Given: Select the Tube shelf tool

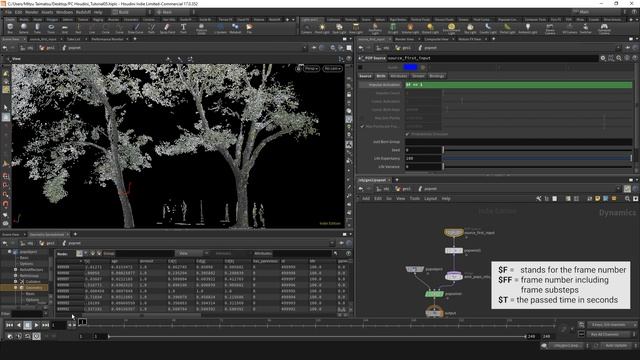Looking at the screenshot, I should (37, 28).
